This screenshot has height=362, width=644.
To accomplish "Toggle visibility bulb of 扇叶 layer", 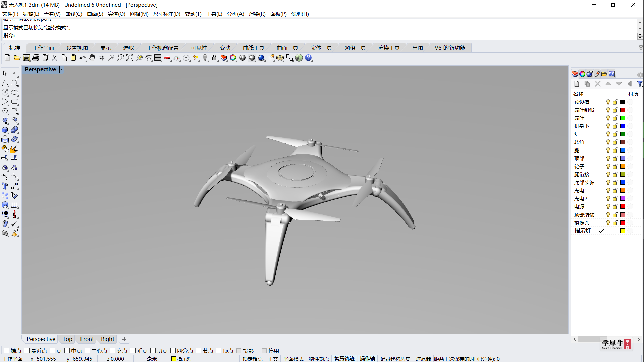I will point(608,118).
